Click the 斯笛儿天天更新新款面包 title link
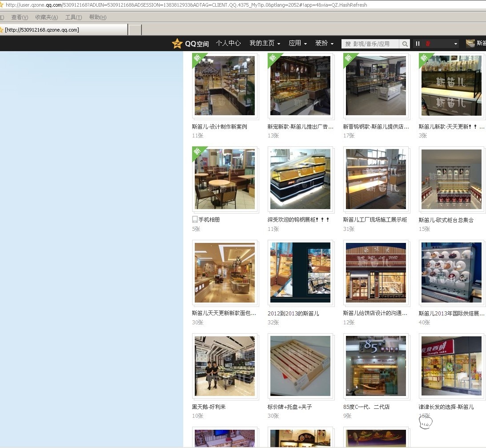 [224, 313]
